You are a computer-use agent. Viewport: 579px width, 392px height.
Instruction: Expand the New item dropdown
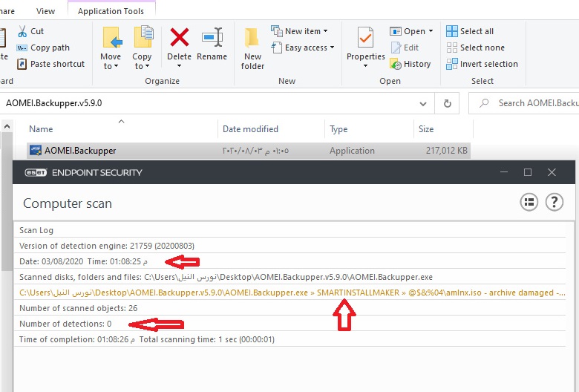click(x=300, y=31)
